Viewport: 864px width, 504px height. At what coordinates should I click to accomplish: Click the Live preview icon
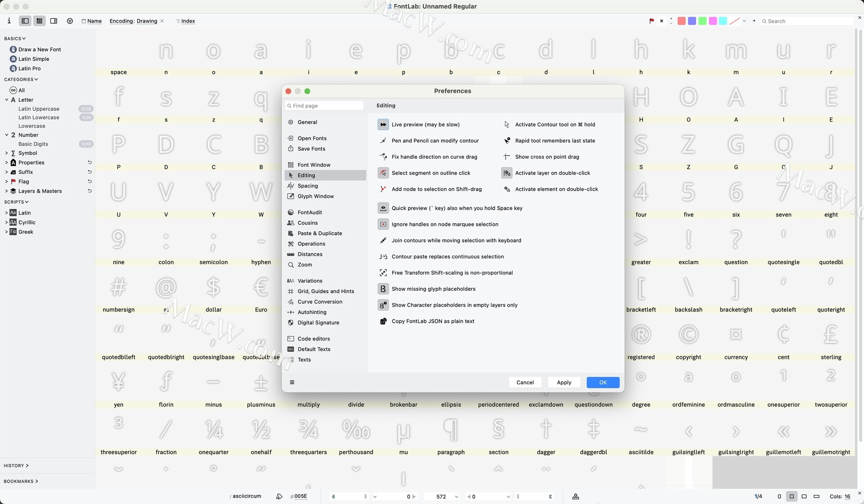click(x=383, y=125)
